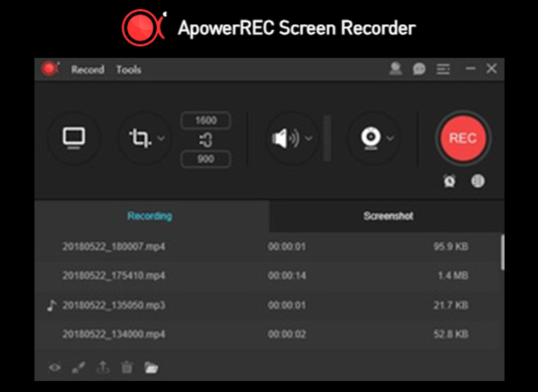Upload the recording with the upload icon
Screen dimensions: 538x392
103,367
